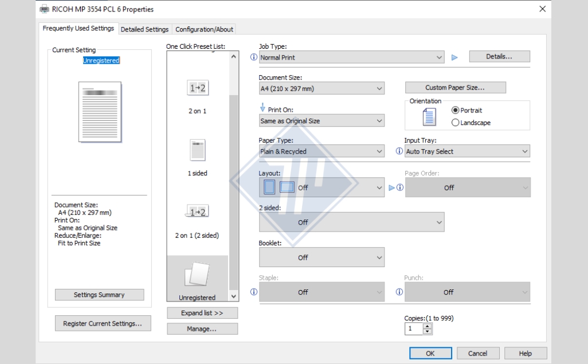Click the Custom Paper Size button
Screen dimensions: 588x364
click(x=455, y=88)
